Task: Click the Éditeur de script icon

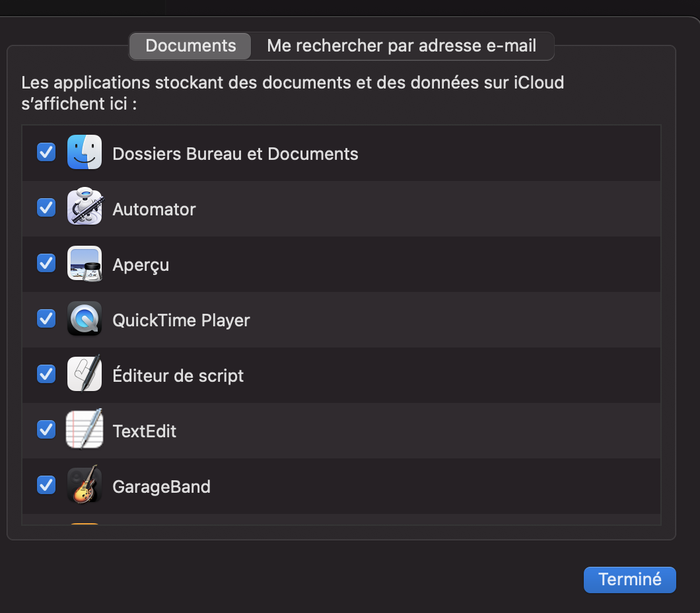Action: (85, 375)
